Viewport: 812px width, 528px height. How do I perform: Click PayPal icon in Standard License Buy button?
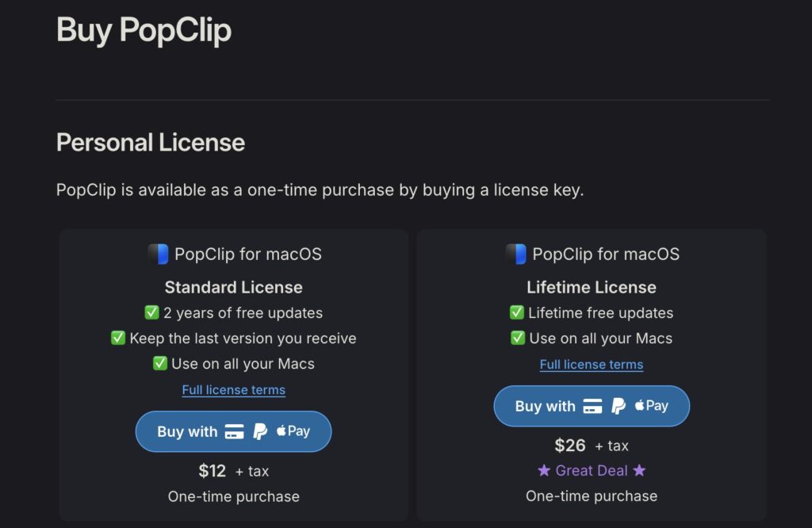tap(260, 432)
